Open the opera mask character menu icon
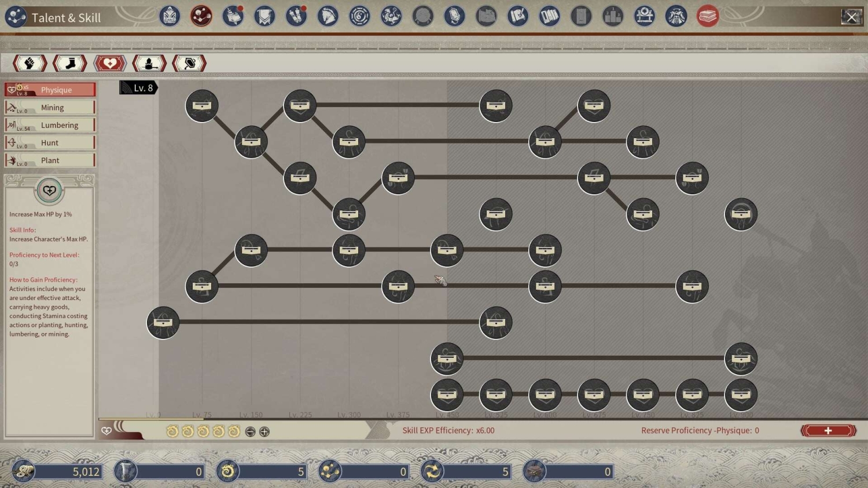 click(170, 16)
